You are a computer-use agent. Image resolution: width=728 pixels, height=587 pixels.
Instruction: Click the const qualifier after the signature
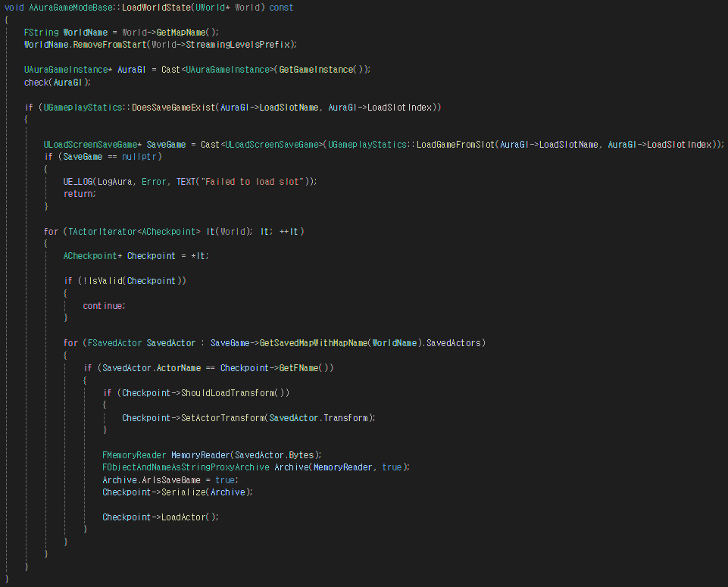281,8
